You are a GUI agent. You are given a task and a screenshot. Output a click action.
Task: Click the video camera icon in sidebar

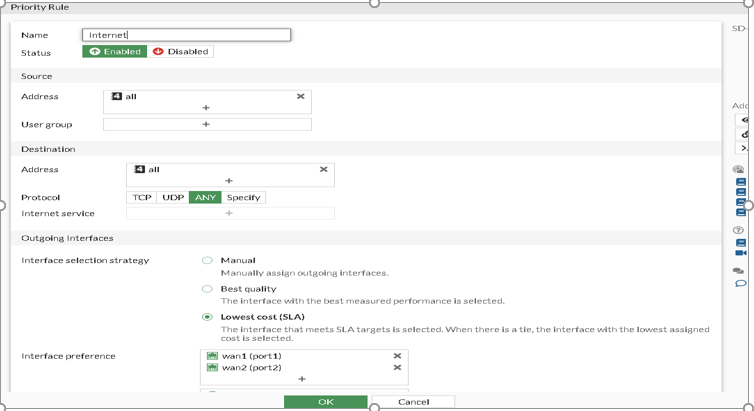click(741, 253)
